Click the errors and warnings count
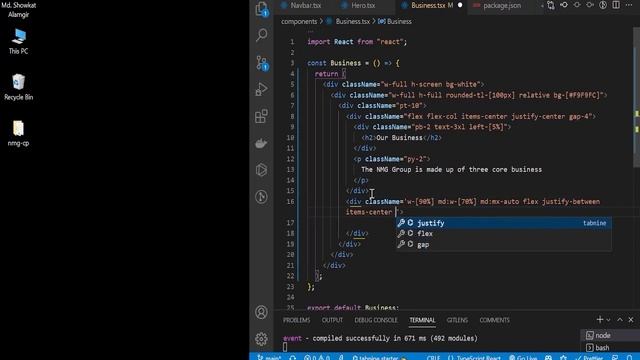This screenshot has height=360, width=640. (317, 357)
